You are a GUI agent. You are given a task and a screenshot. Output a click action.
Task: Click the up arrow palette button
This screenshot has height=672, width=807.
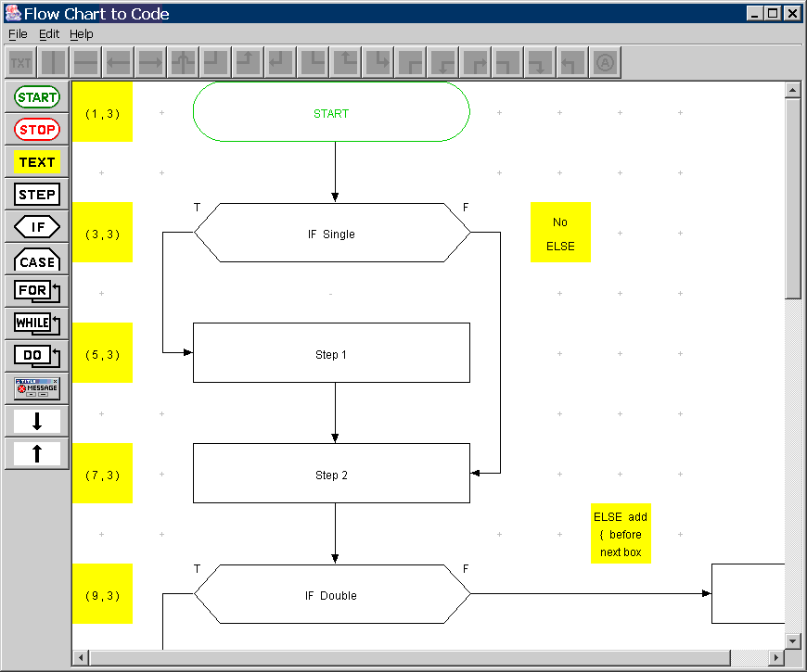[37, 453]
